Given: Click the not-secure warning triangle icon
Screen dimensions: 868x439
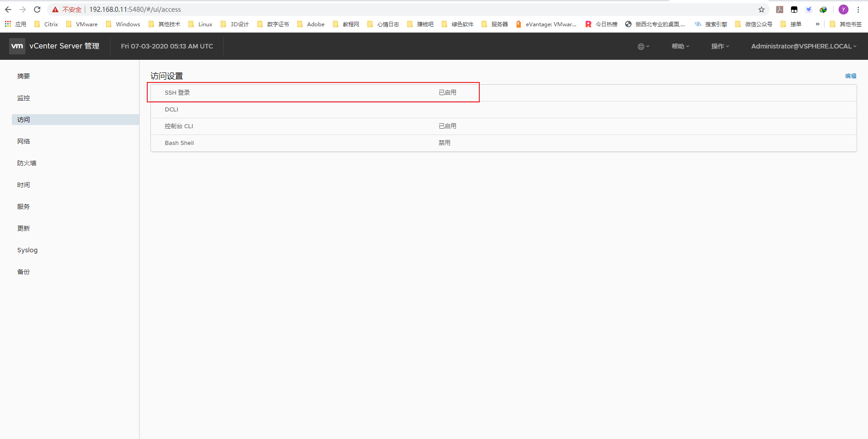Looking at the screenshot, I should click(x=55, y=10).
